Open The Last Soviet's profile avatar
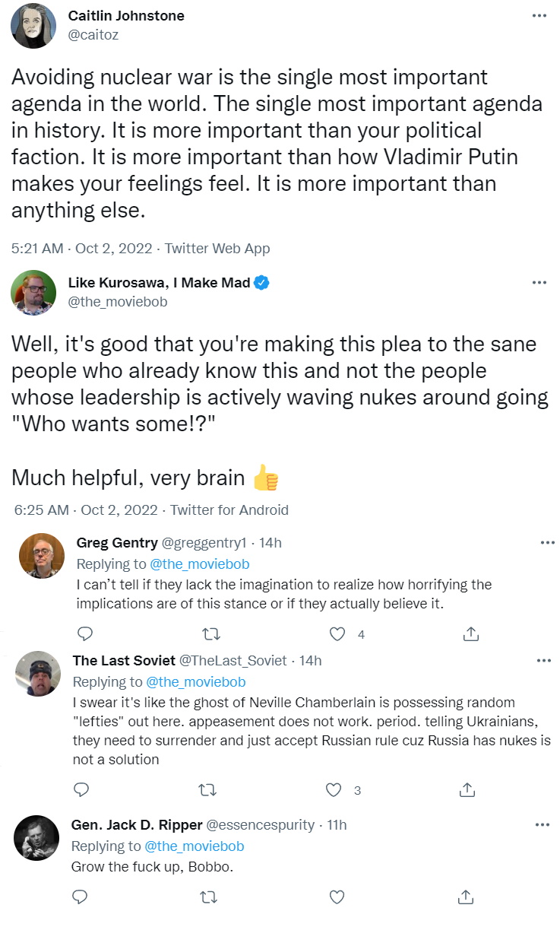Image resolution: width=560 pixels, height=927 pixels. tap(37, 674)
